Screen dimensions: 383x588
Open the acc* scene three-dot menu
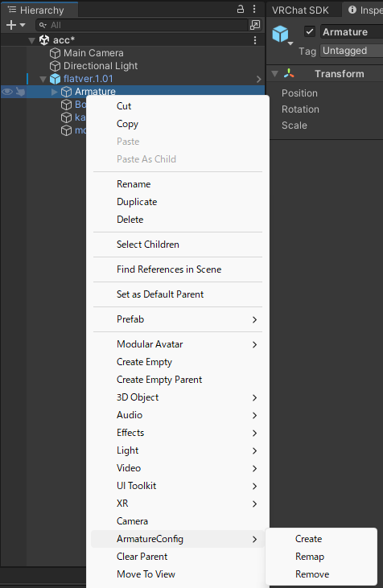click(255, 40)
